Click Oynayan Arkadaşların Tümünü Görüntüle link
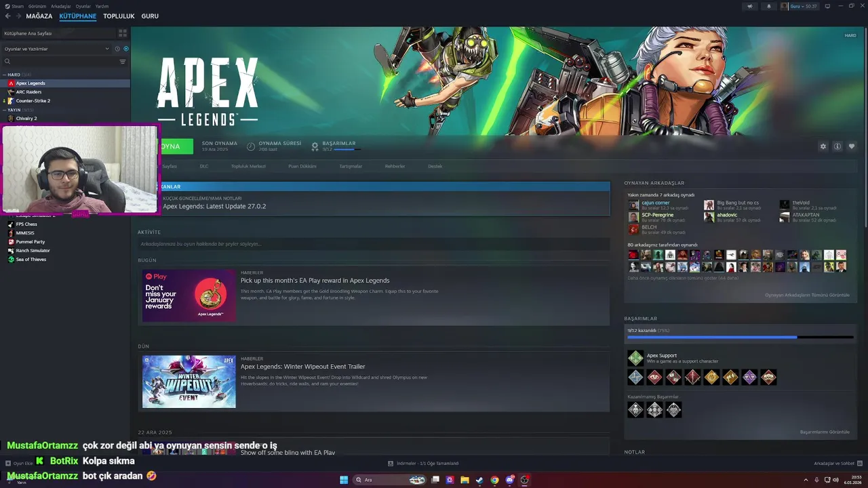Image resolution: width=868 pixels, height=488 pixels. click(x=807, y=295)
